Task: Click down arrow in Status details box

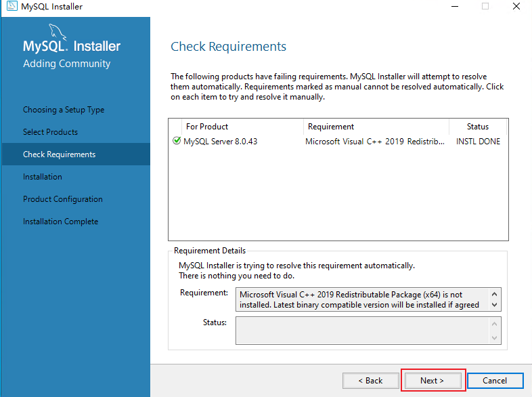Action: [x=495, y=338]
